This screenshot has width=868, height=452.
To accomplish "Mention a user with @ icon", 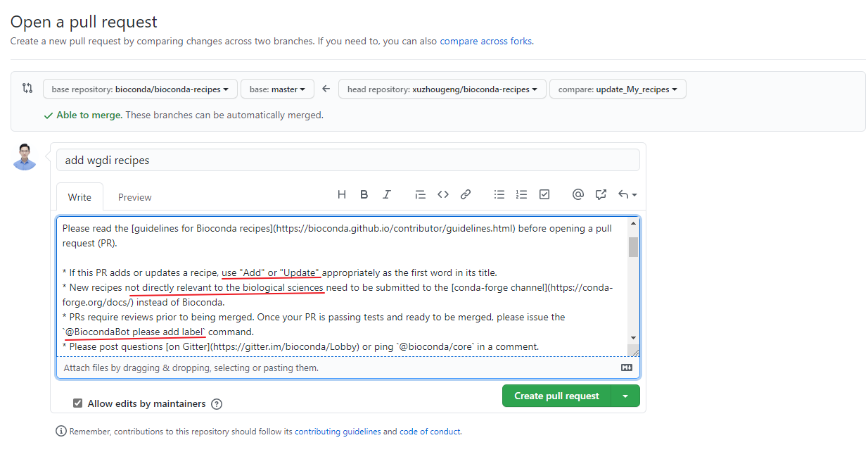I will pyautogui.click(x=577, y=194).
